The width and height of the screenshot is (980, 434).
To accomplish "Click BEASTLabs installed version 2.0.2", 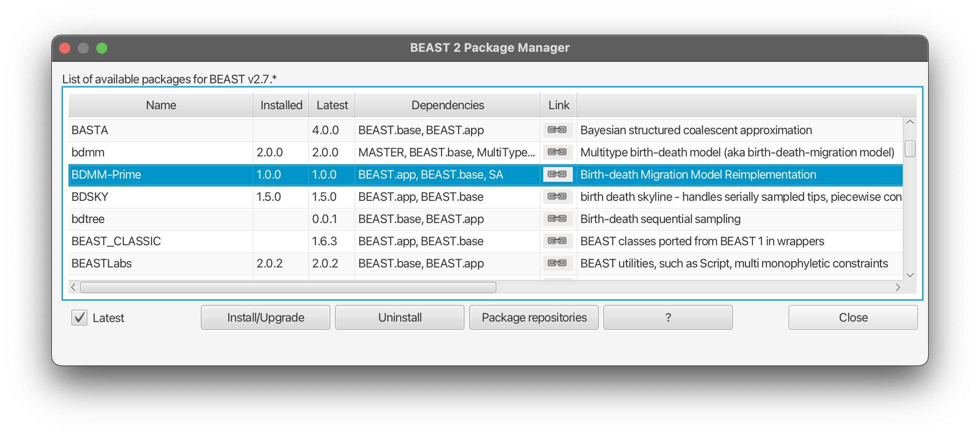I will (270, 263).
